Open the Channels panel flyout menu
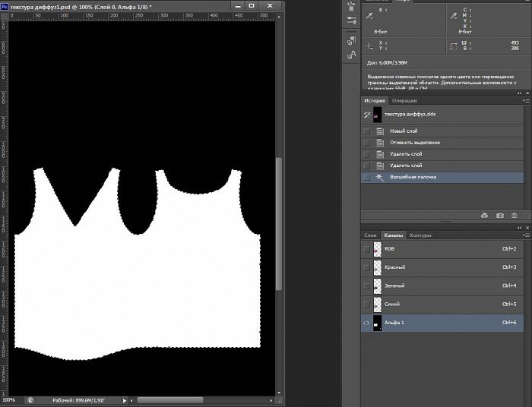The image size is (532, 407). (x=526, y=235)
